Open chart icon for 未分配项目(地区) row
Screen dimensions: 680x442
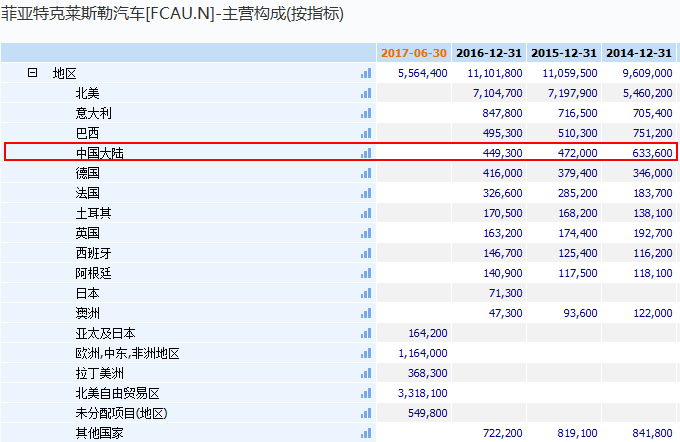[x=366, y=413]
